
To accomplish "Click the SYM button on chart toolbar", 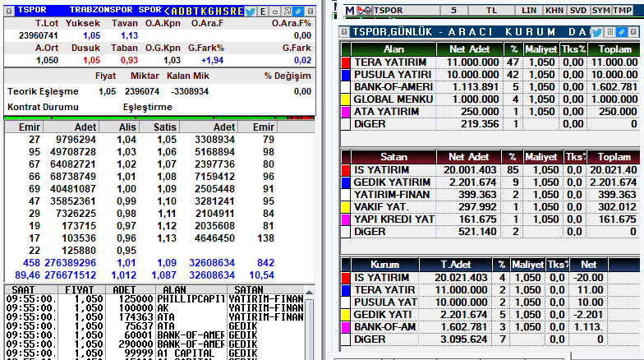I will [601, 10].
